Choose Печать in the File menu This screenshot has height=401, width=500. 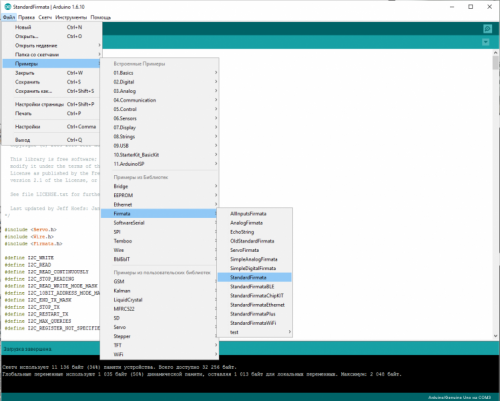pos(51,113)
